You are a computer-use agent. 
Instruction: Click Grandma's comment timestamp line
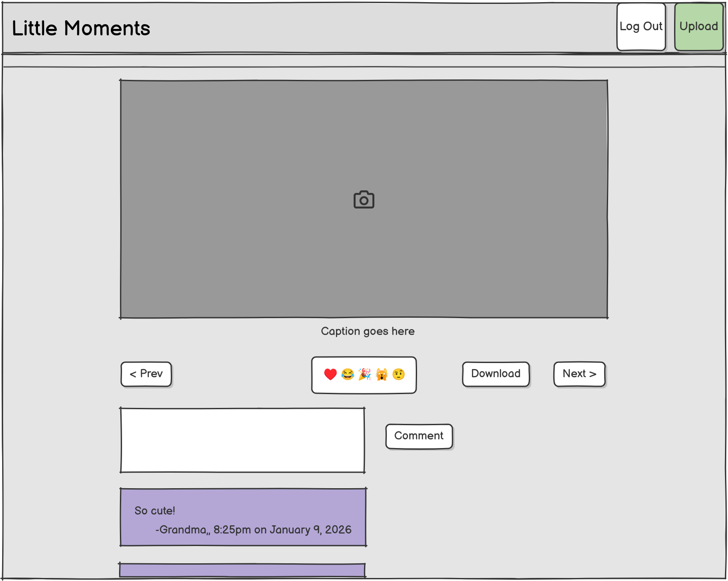tap(254, 530)
